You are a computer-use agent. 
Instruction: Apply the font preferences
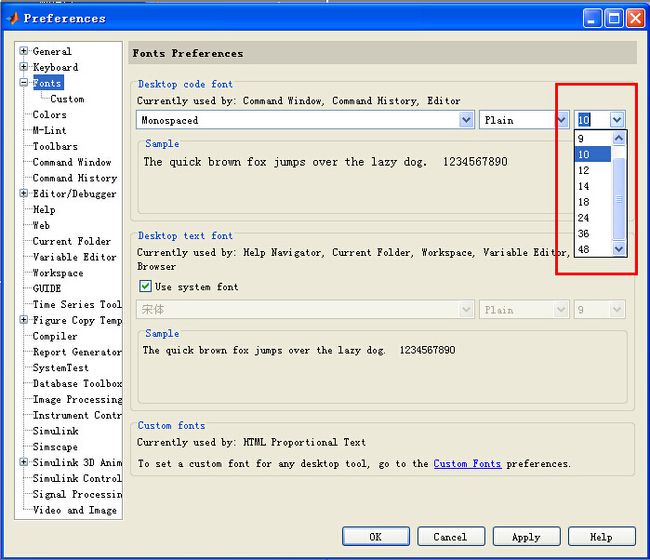(526, 537)
